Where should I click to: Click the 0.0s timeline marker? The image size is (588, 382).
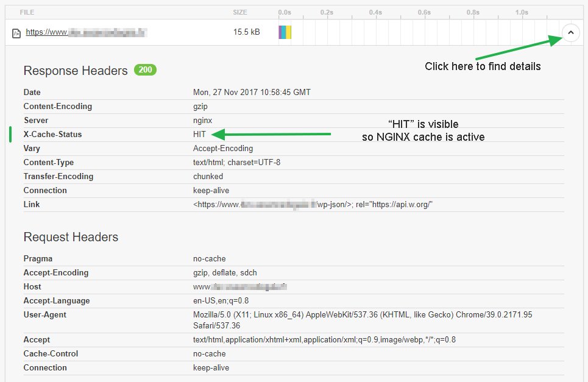coord(285,12)
